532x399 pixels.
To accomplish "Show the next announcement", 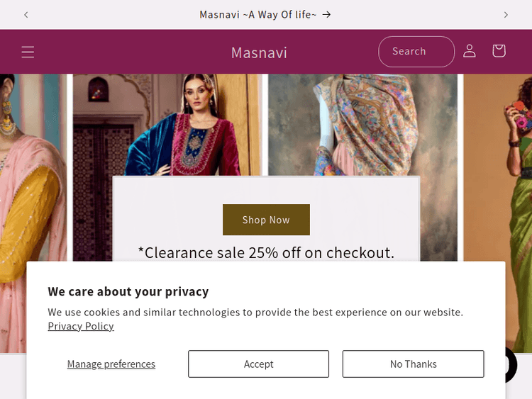I will point(506,15).
